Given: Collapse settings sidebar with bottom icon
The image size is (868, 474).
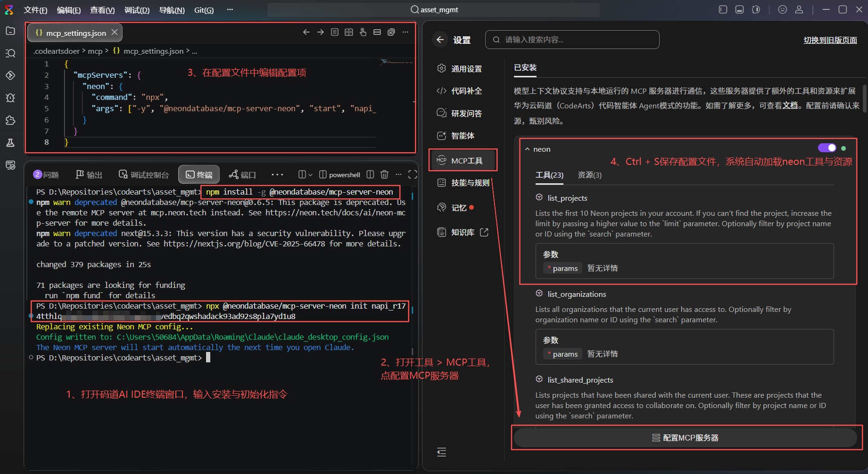Looking at the screenshot, I should (x=441, y=452).
